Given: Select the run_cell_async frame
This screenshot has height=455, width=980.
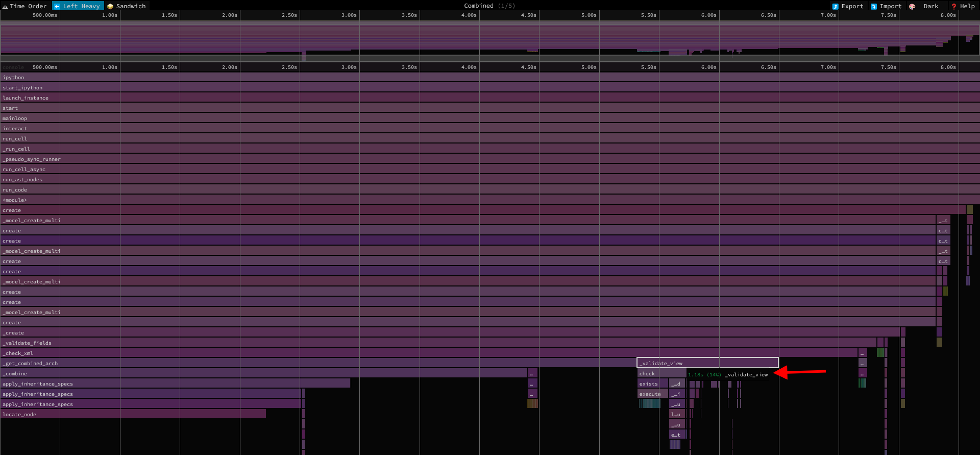Looking at the screenshot, I should [490, 169].
